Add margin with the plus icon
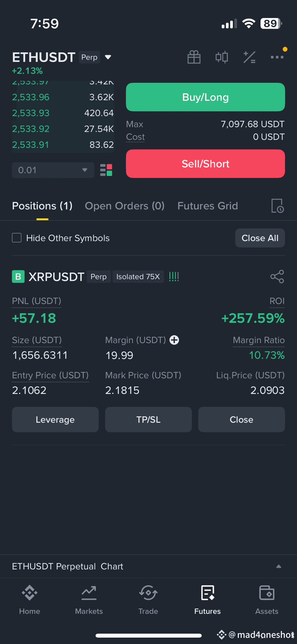The image size is (297, 644). tap(174, 340)
